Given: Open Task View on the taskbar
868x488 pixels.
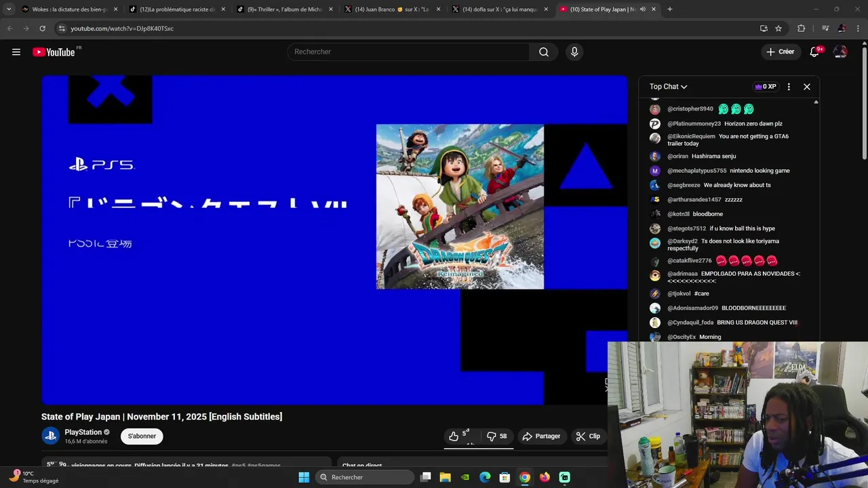Looking at the screenshot, I should (426, 477).
